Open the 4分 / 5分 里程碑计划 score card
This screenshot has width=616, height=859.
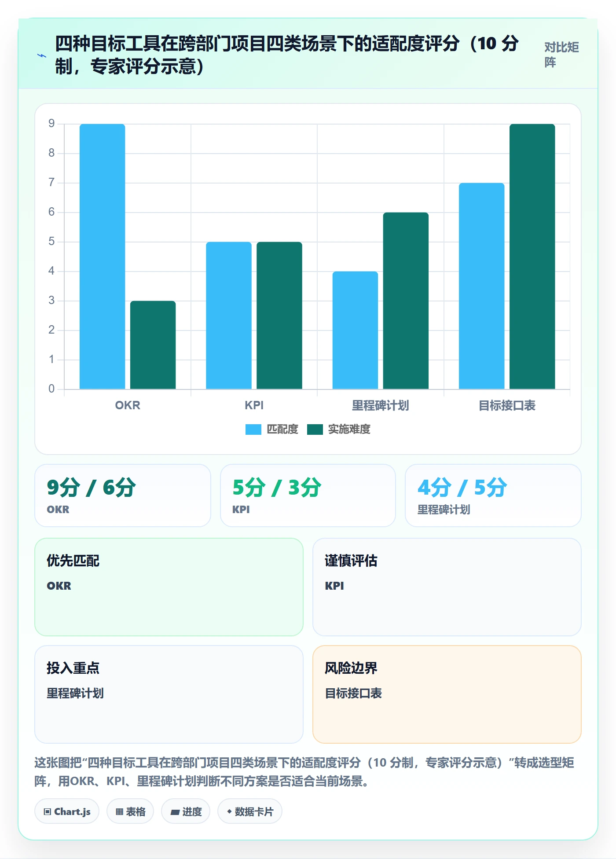click(x=493, y=496)
